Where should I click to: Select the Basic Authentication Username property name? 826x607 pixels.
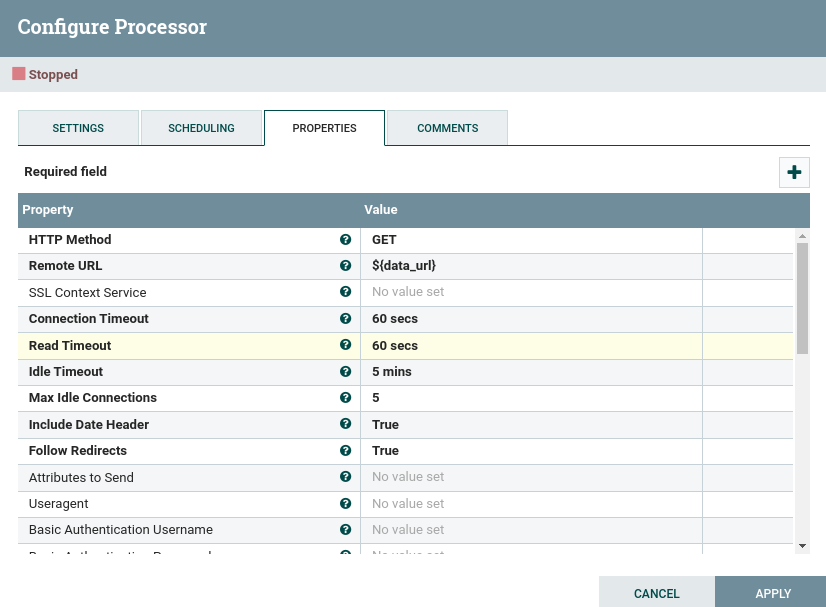click(x=121, y=530)
